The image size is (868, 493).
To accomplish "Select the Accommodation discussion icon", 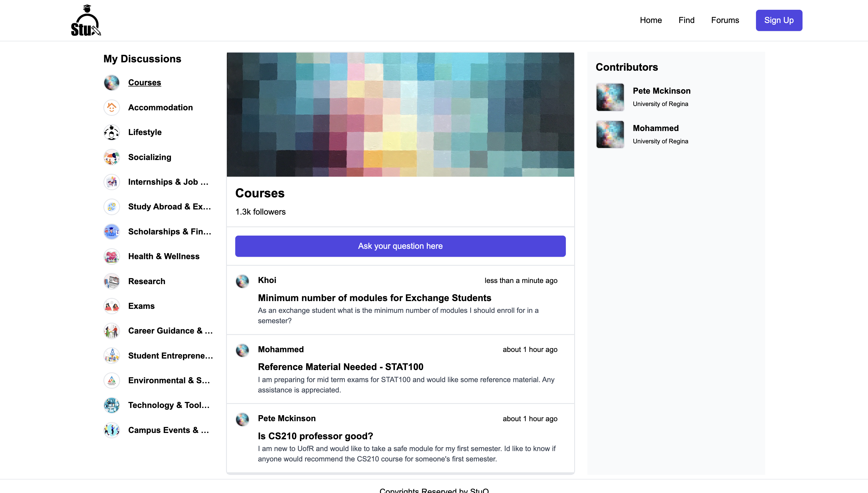I will pyautogui.click(x=111, y=107).
